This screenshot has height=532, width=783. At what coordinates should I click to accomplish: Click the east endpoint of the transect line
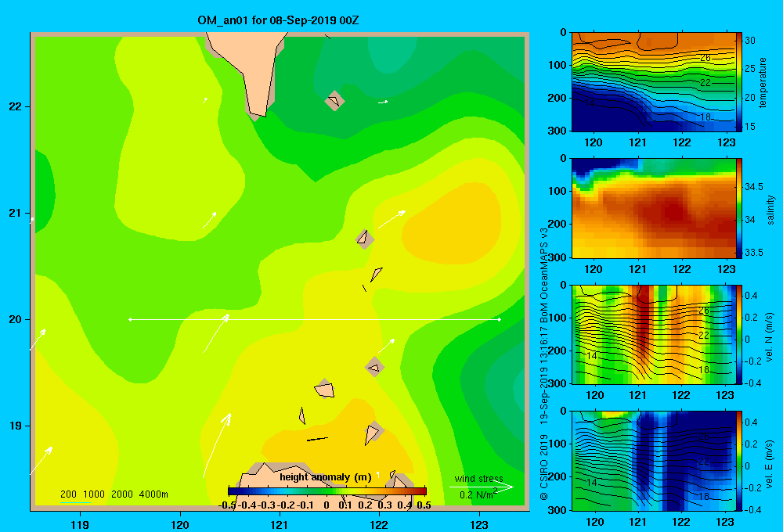click(500, 319)
